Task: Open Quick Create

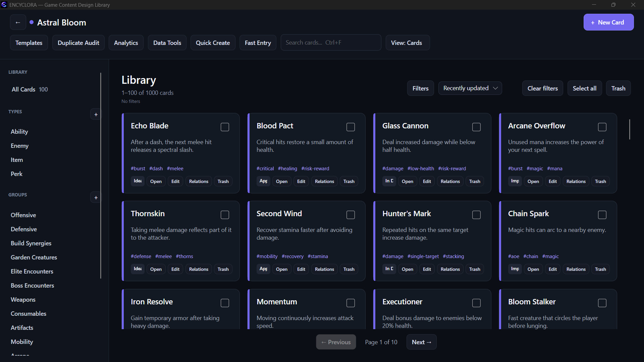Action: tap(213, 43)
